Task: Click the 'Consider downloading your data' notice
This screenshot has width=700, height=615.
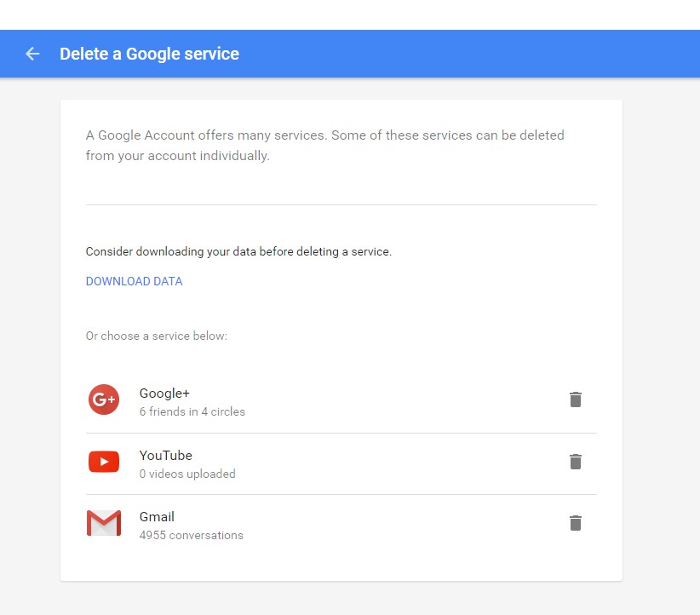Action: click(x=238, y=252)
